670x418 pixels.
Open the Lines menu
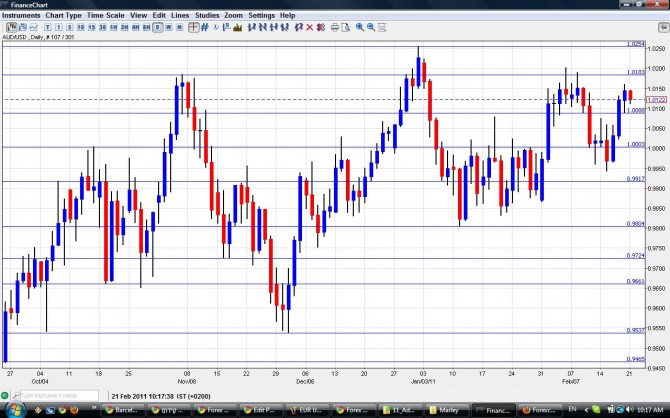[x=180, y=15]
